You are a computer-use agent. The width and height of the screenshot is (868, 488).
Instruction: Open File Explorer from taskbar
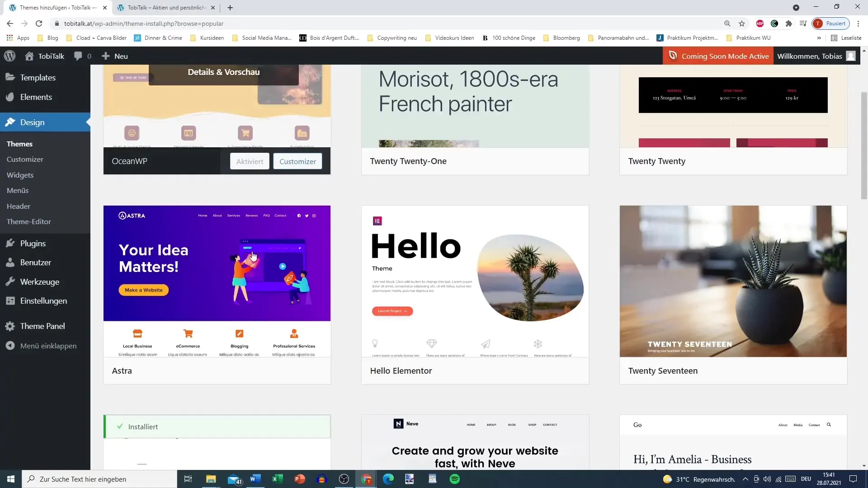[211, 479]
